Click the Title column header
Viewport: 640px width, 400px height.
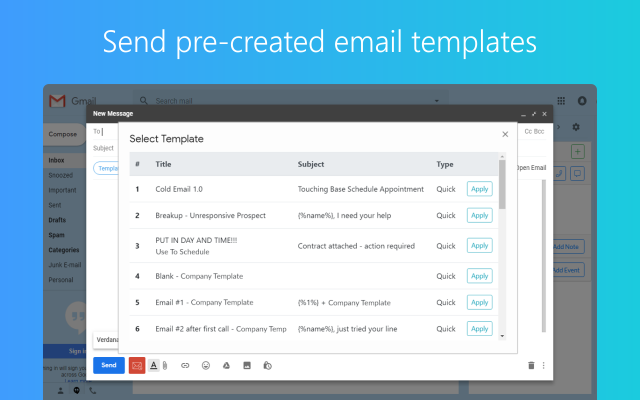[163, 164]
